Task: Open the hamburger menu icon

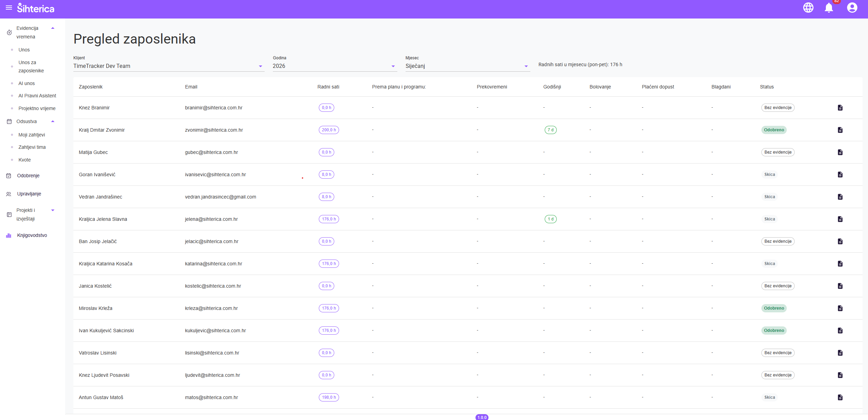Action: point(9,8)
